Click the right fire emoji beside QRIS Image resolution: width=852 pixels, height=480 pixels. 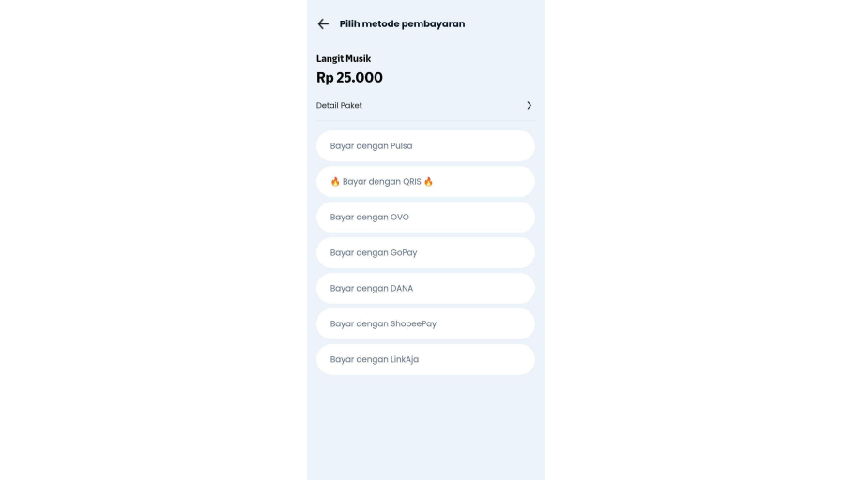[x=428, y=182]
